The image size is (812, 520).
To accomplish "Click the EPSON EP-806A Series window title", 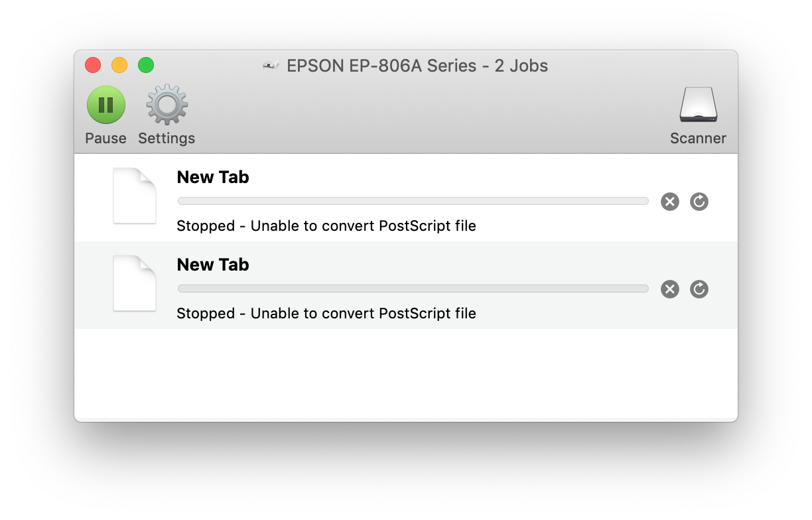I will (x=417, y=66).
